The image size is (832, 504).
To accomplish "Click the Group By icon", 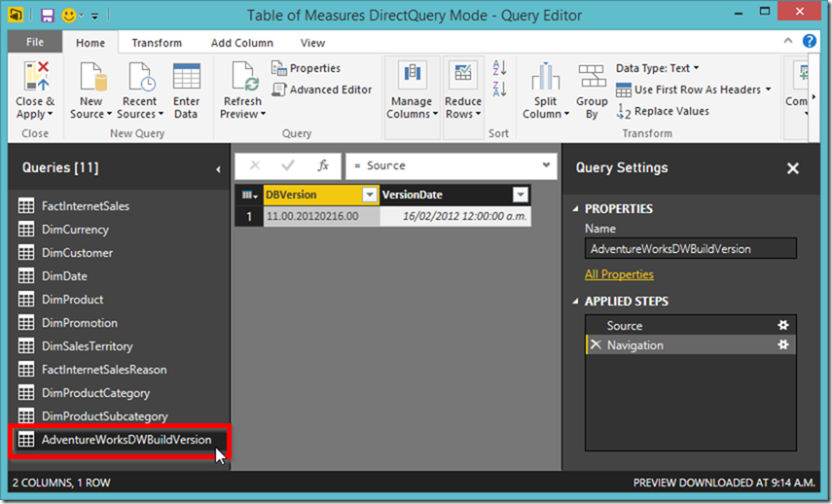I will tap(592, 77).
